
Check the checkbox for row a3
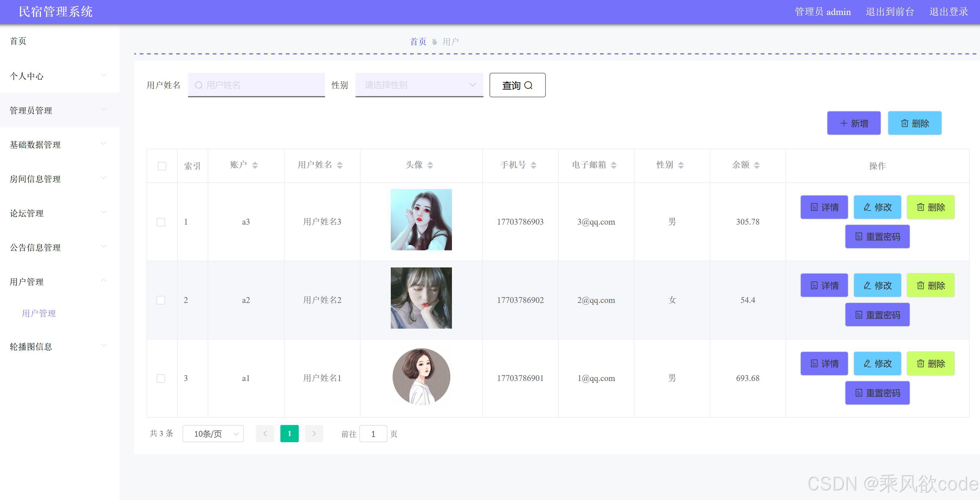click(x=161, y=222)
